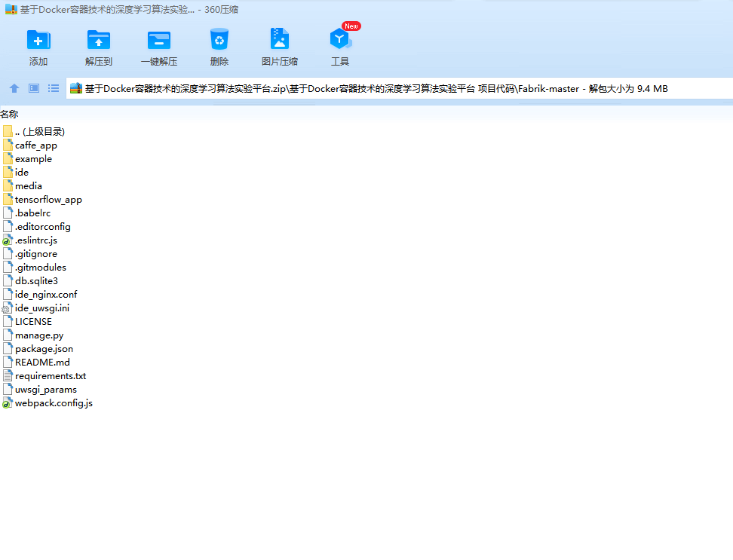Select the requirements.txt file name
733x560 pixels.
point(51,376)
